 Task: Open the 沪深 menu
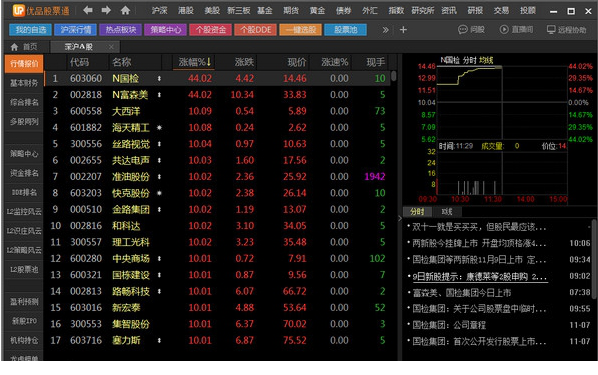159,10
